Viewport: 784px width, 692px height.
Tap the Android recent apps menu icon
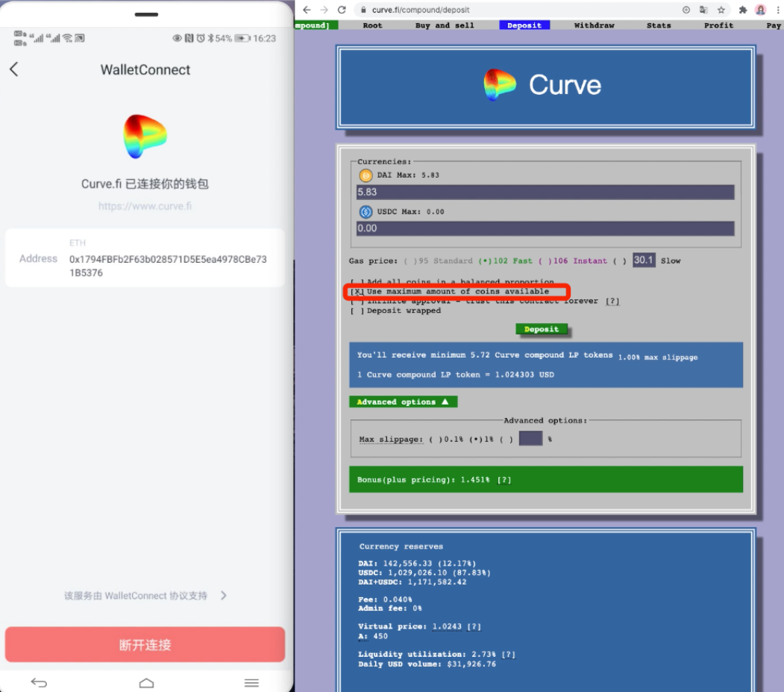[251, 682]
